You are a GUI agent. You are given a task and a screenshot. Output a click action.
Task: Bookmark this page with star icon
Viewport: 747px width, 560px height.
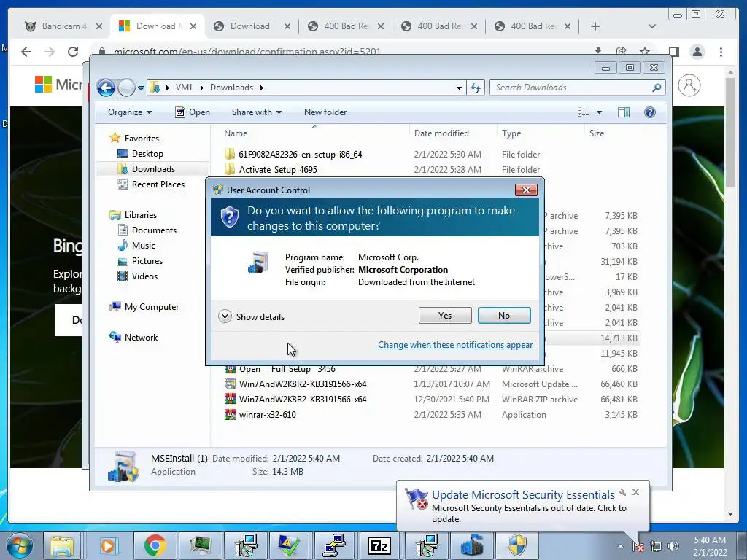click(x=645, y=51)
